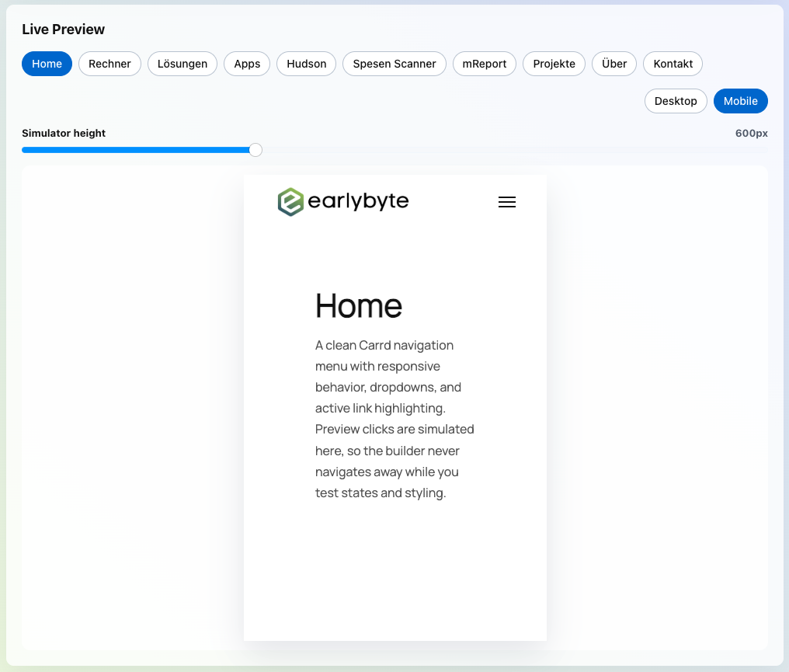This screenshot has height=672, width=789.
Task: Click the Live Preview title
Action: pos(64,30)
